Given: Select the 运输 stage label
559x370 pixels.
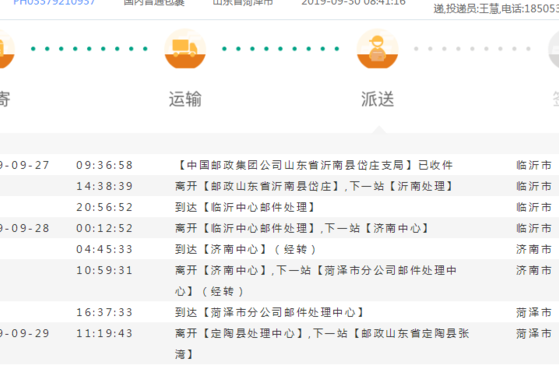Looking at the screenshot, I should [x=185, y=99].
